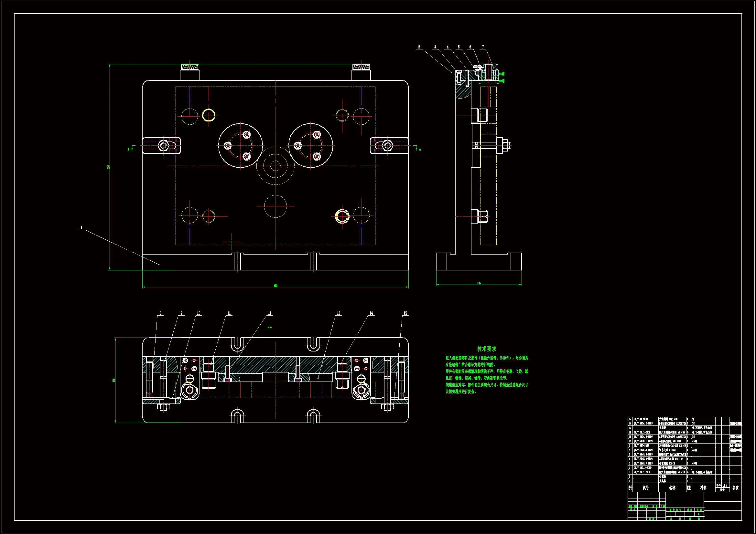This screenshot has height=534, width=756.
Task: Select the 420 width dimension text
Action: [275, 286]
